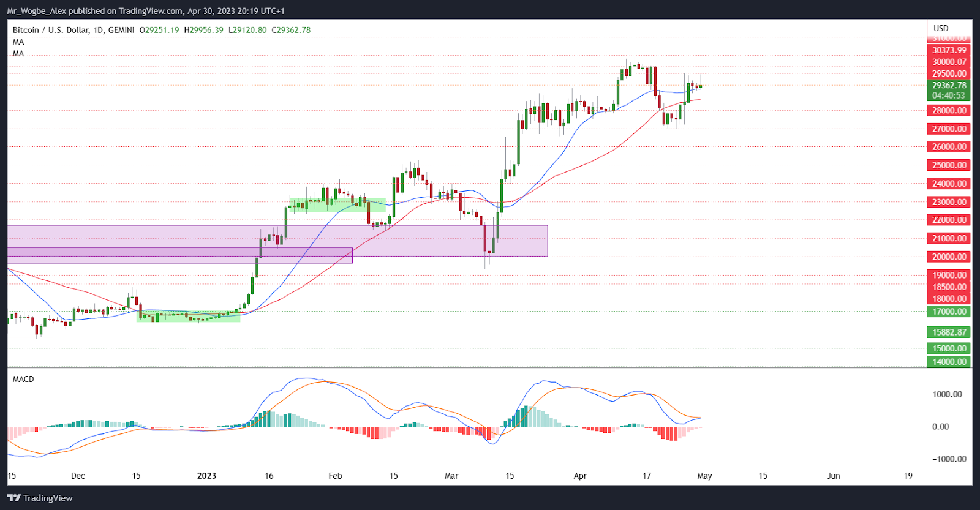The image size is (980, 510).
Task: Click the May label on time axis
Action: click(x=704, y=476)
